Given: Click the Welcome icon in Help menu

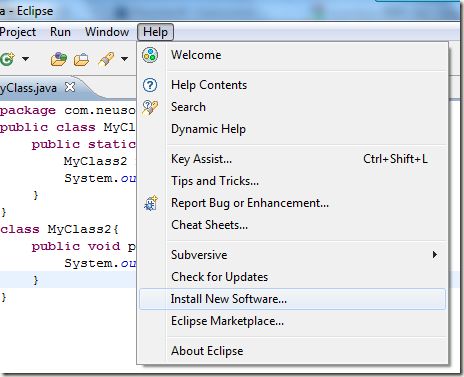Looking at the screenshot, I should click(150, 55).
